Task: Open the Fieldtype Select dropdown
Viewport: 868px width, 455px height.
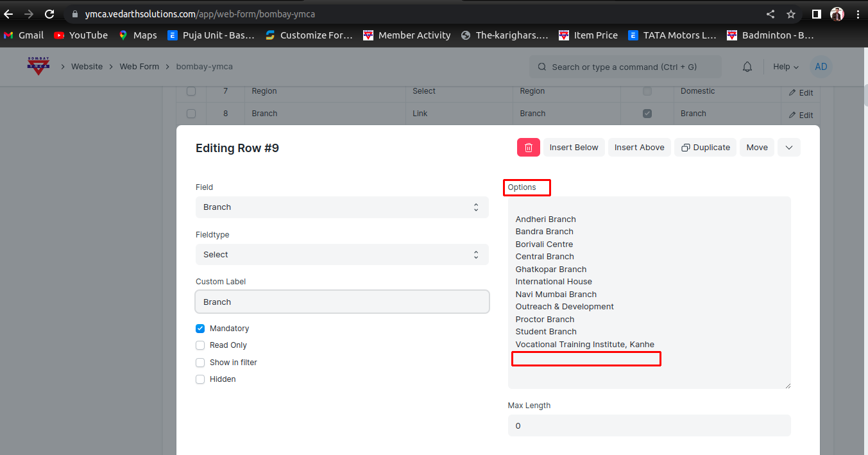Action: [342, 255]
